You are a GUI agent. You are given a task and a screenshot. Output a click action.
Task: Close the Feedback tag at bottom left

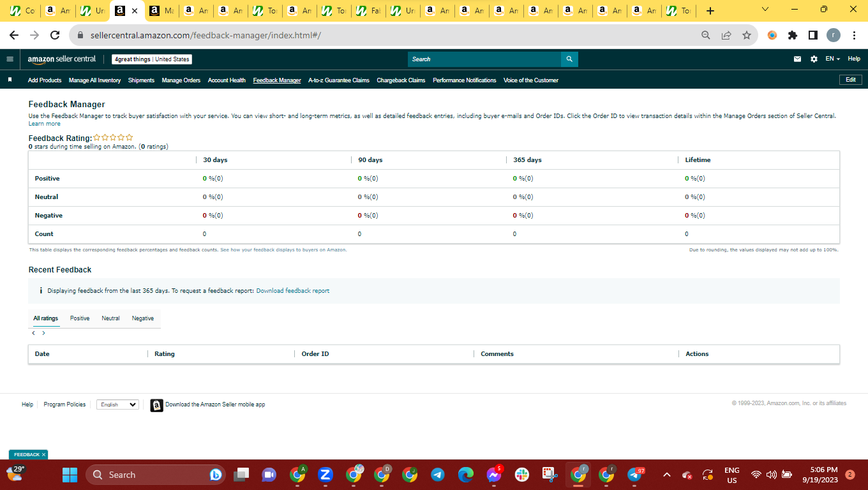[44, 455]
